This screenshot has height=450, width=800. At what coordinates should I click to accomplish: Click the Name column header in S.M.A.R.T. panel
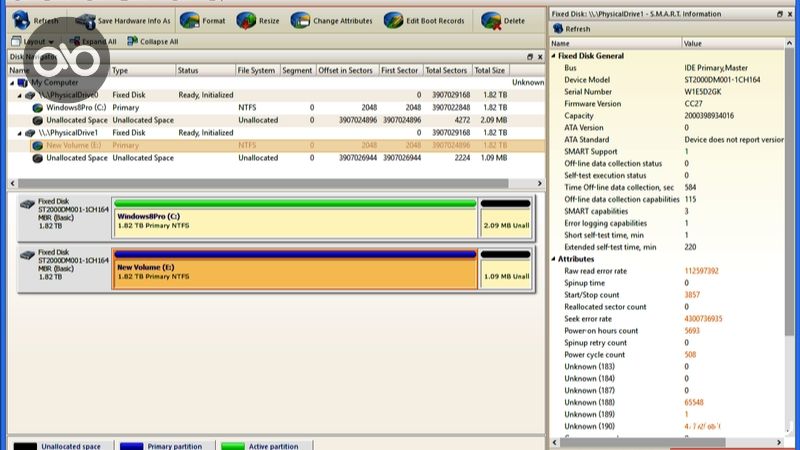point(615,43)
